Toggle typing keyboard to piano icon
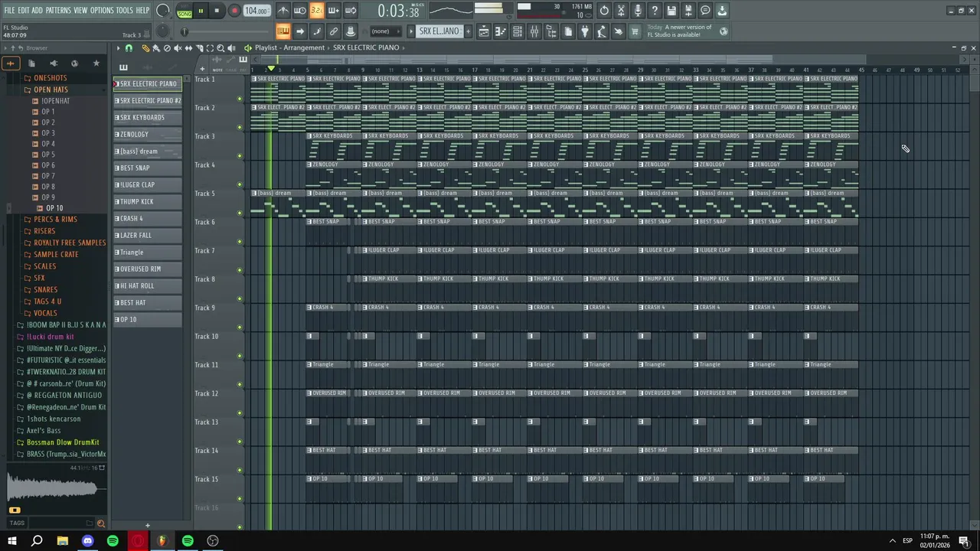Screen dimensions: 980x551 pos(283,31)
